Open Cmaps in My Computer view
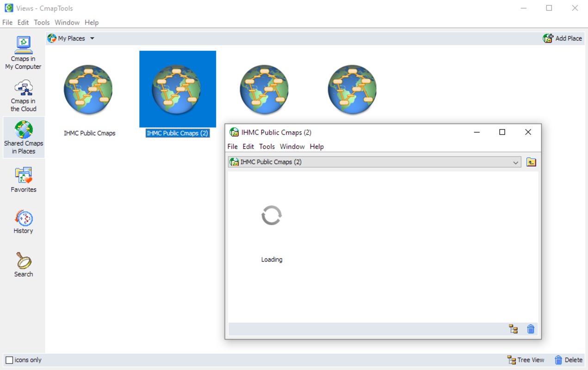This screenshot has width=588, height=370. tap(23, 53)
